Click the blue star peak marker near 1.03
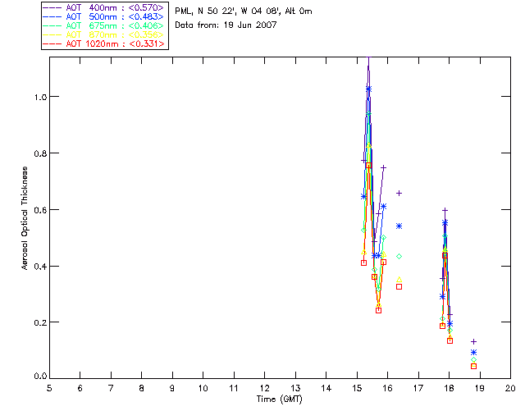 (x=368, y=89)
